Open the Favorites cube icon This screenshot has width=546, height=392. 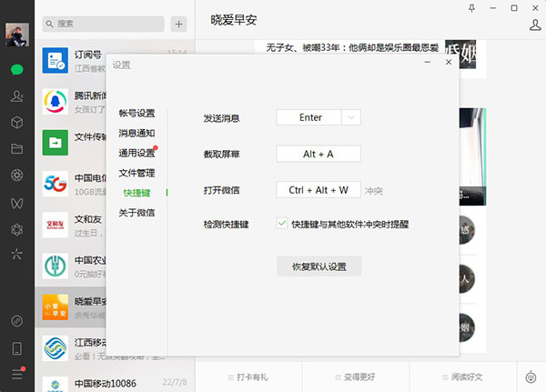[x=16, y=122]
